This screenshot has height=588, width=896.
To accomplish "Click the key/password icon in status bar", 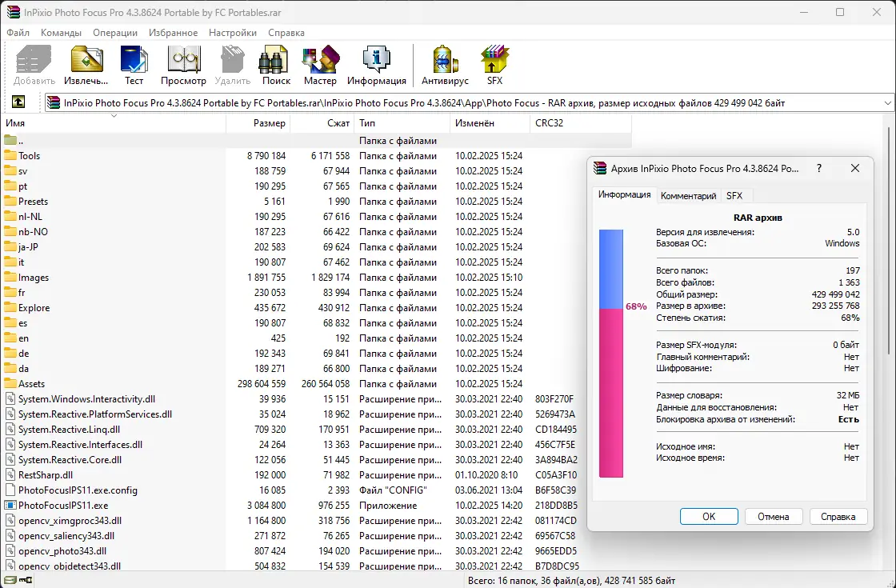I will [x=26, y=581].
